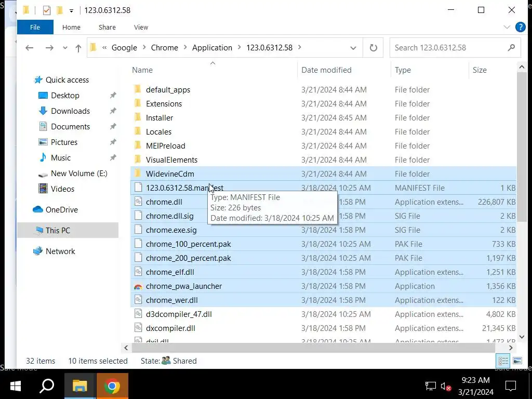Open the View ribbon tab
532x399 pixels.
click(141, 27)
